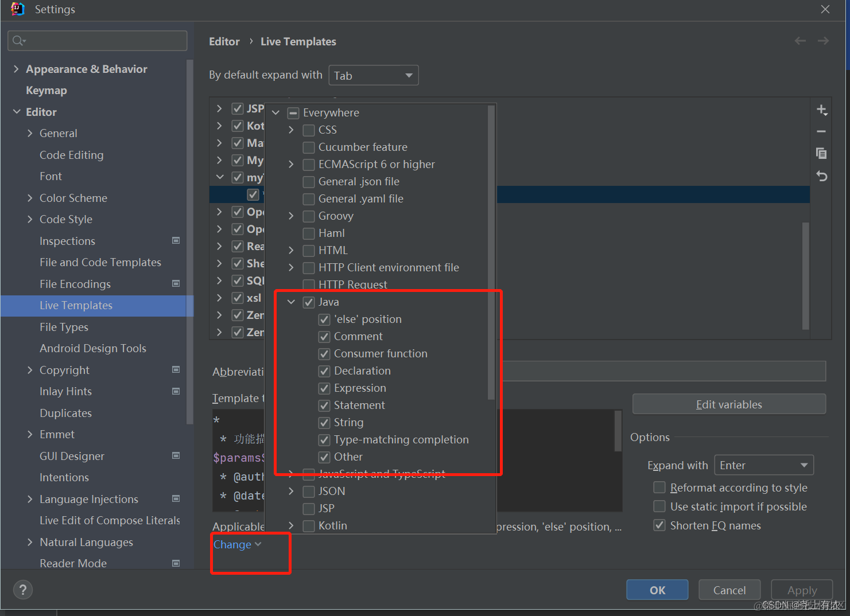Select Font in the settings tree

click(x=51, y=176)
